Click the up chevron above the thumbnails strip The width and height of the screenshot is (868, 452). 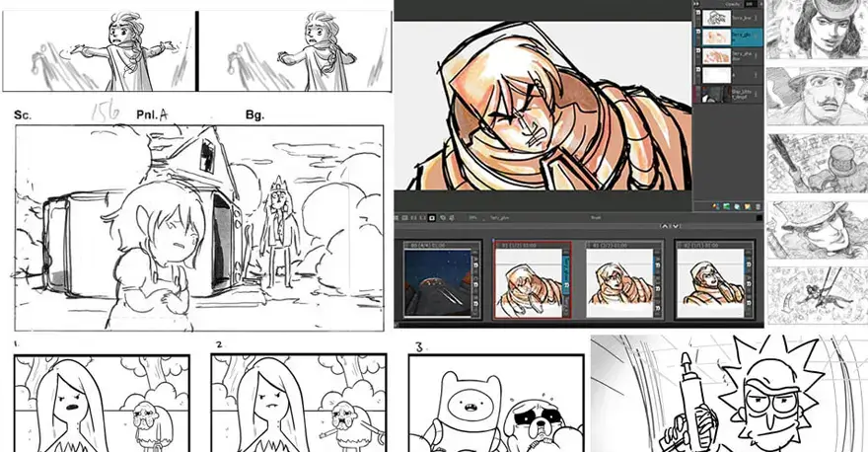[x=664, y=226]
